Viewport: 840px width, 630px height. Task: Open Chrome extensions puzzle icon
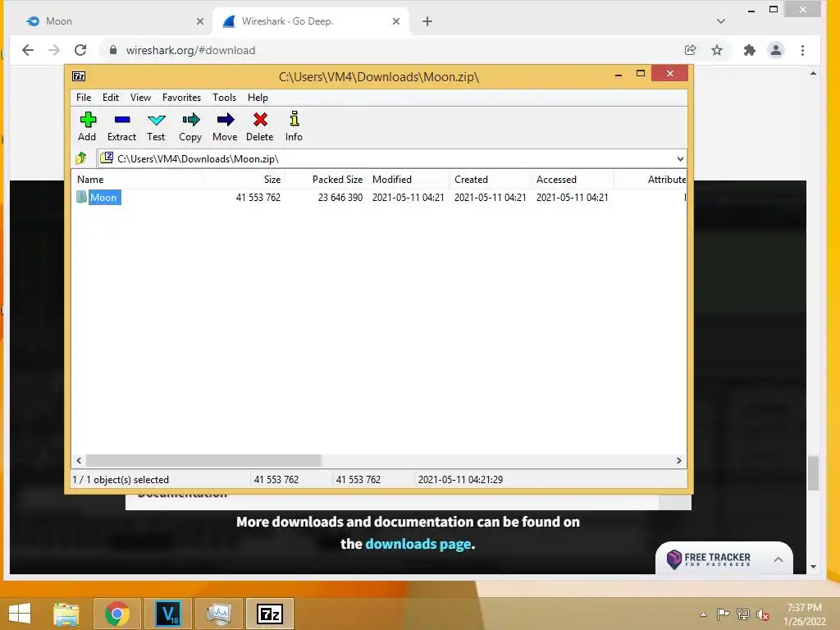(x=750, y=50)
